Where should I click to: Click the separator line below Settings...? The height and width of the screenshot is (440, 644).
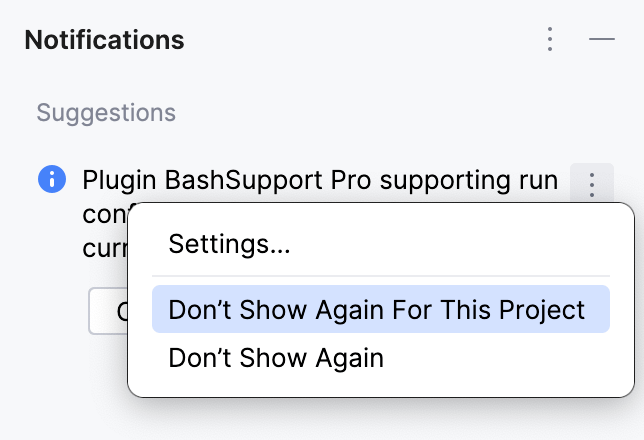(380, 276)
